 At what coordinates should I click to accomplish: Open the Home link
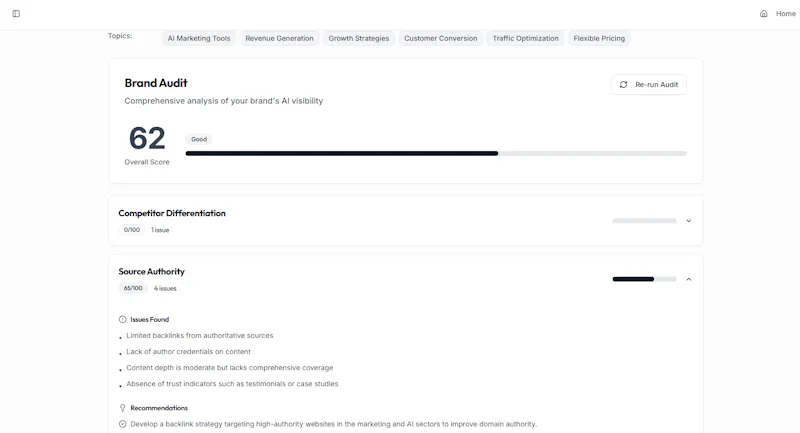[x=785, y=14]
